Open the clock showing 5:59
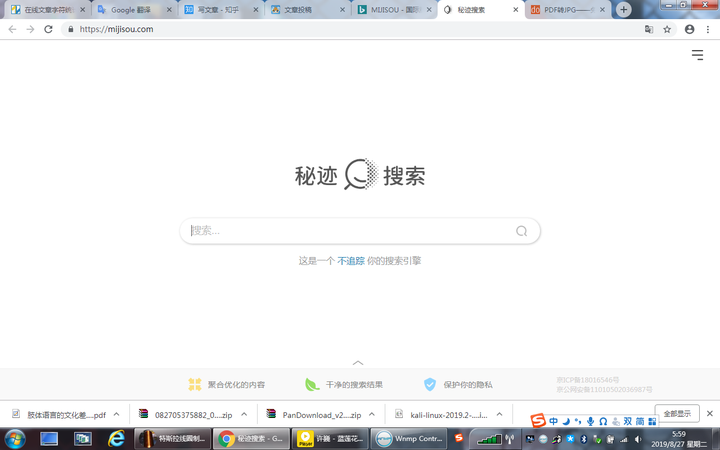Viewport: 720px width, 450px height. click(x=679, y=439)
